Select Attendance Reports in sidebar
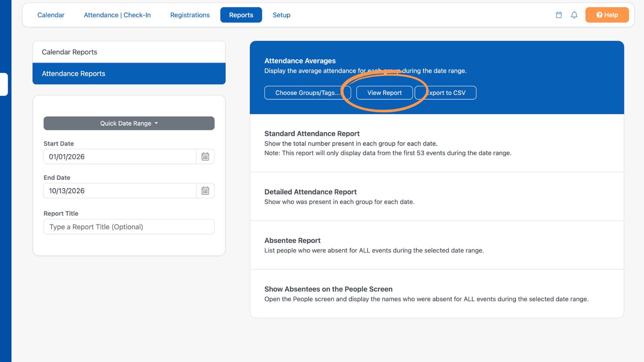The height and width of the screenshot is (362, 644). pos(129,74)
